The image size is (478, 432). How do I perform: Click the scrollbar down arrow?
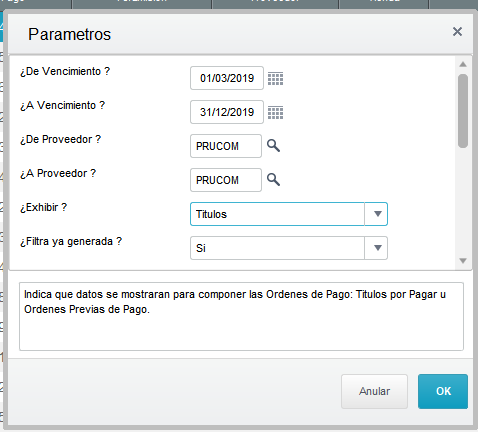coord(463,261)
